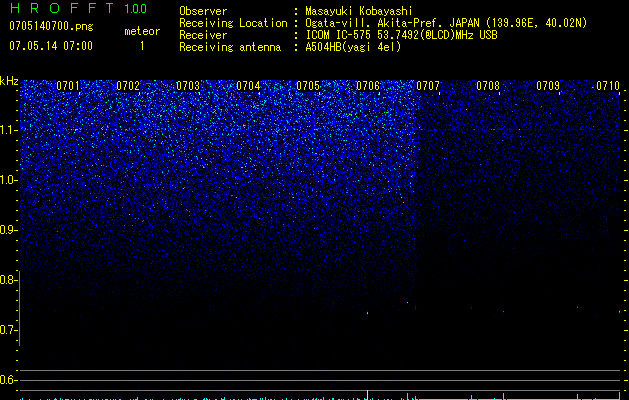
Task: Select the 0.8 frequency axis label
Action: coord(8,280)
